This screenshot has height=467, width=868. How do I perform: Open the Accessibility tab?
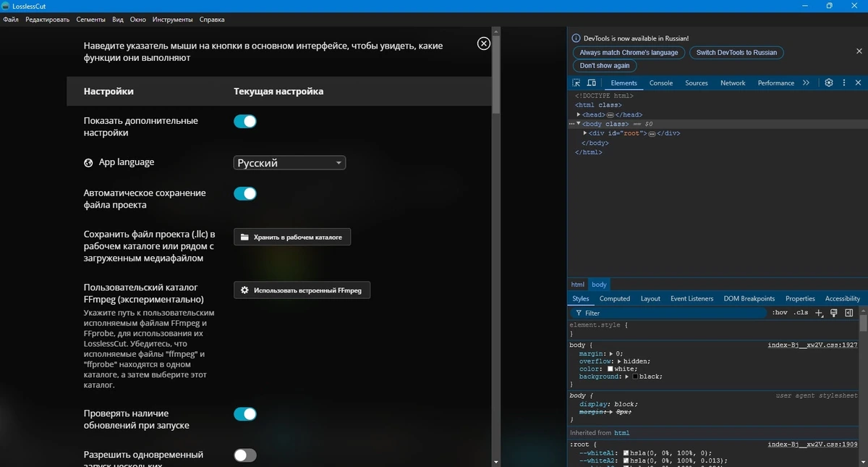[x=843, y=298]
